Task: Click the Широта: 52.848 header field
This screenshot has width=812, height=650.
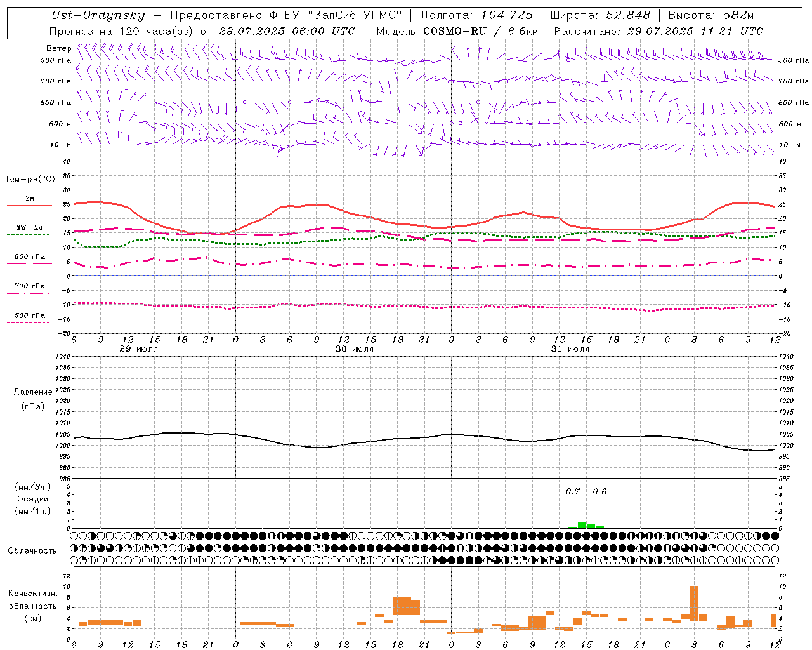Action: click(600, 16)
